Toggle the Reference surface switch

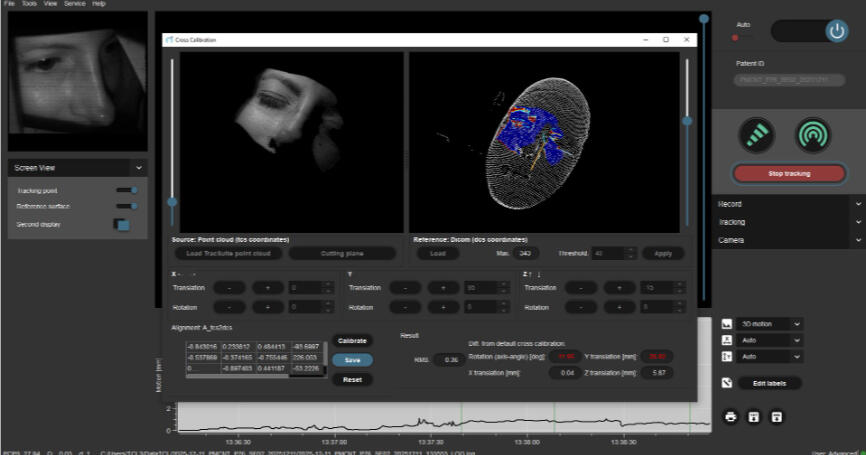tap(127, 206)
